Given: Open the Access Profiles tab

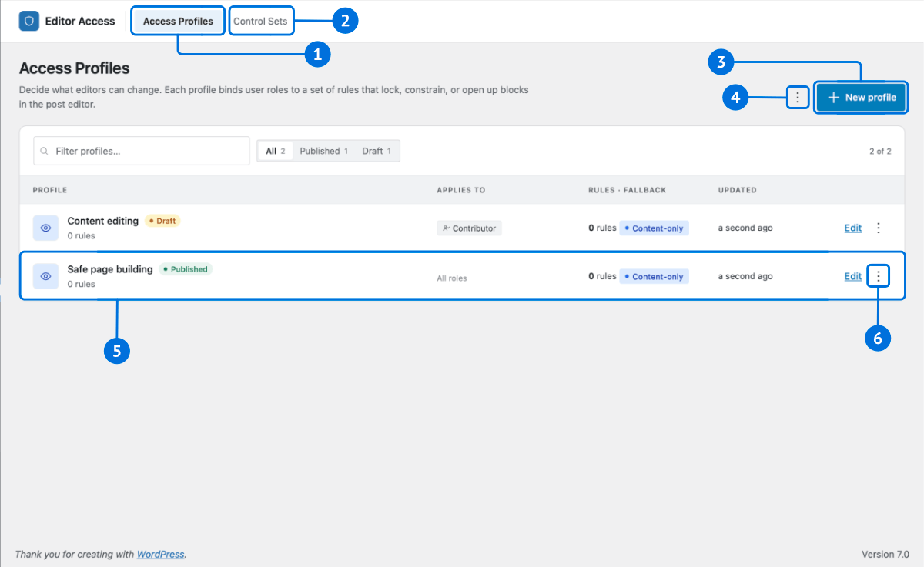Looking at the screenshot, I should 178,22.
